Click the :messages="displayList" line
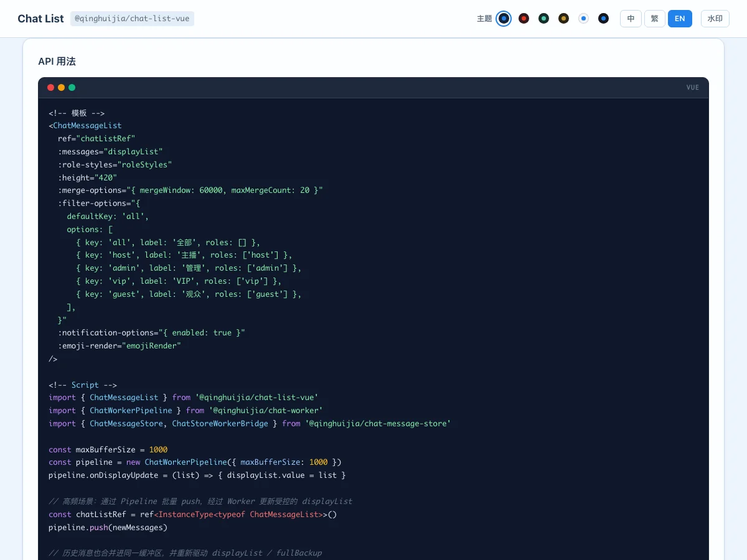 coord(110,151)
